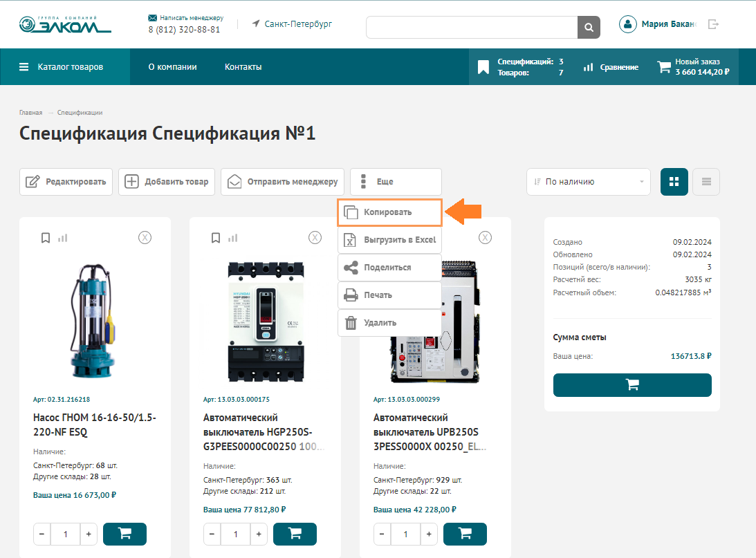
Task: Click the search magnifier icon
Action: (588, 27)
